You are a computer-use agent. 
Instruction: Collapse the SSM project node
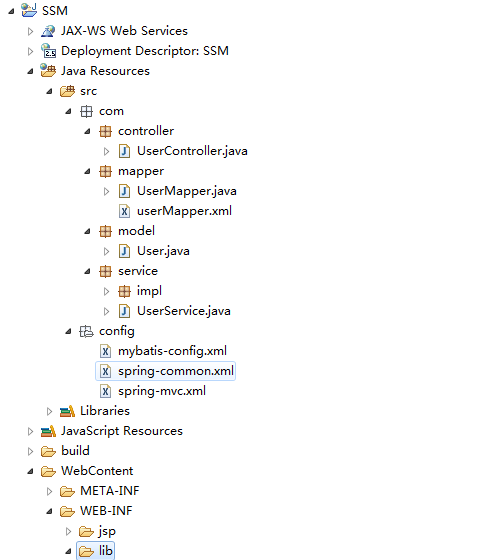(x=11, y=11)
